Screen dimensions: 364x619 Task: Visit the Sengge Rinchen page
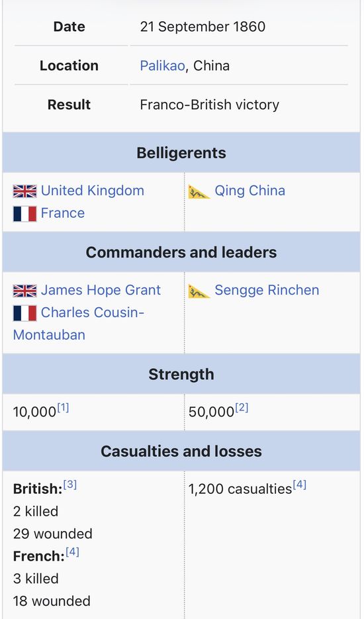pyautogui.click(x=267, y=290)
